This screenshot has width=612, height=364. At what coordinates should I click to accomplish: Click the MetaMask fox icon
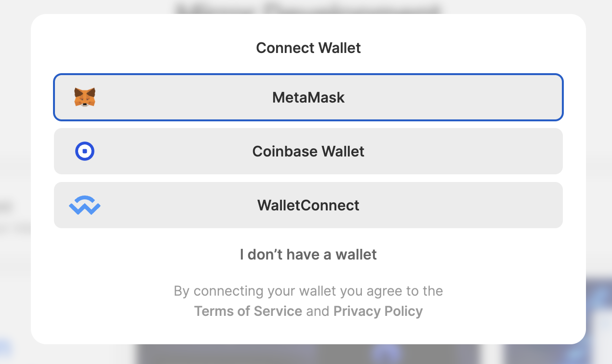[x=85, y=97]
